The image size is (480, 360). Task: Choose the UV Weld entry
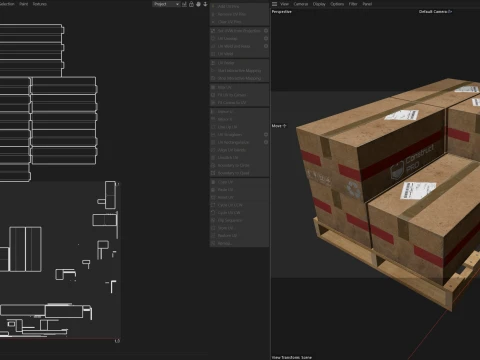pyautogui.click(x=239, y=54)
